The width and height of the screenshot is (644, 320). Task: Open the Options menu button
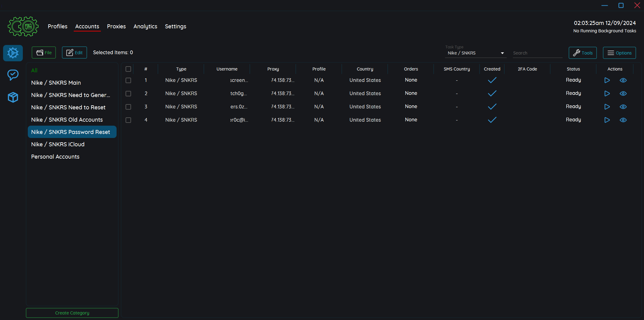pos(619,53)
